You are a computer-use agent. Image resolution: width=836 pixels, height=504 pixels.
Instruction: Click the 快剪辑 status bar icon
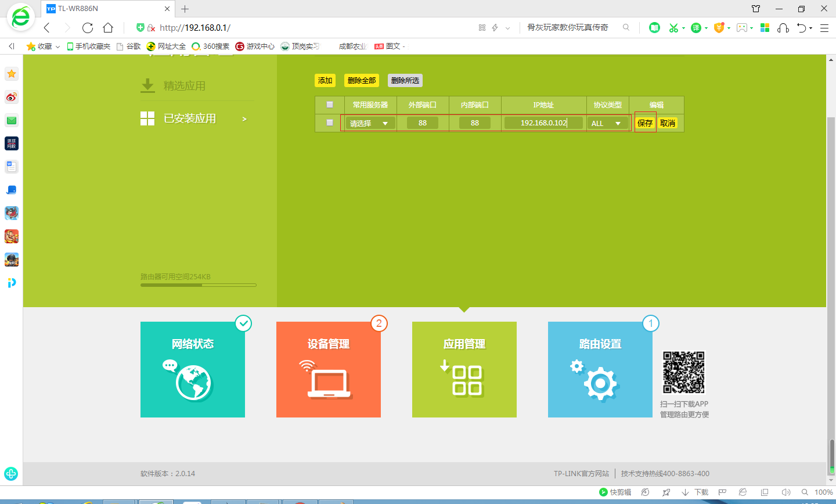(615, 492)
